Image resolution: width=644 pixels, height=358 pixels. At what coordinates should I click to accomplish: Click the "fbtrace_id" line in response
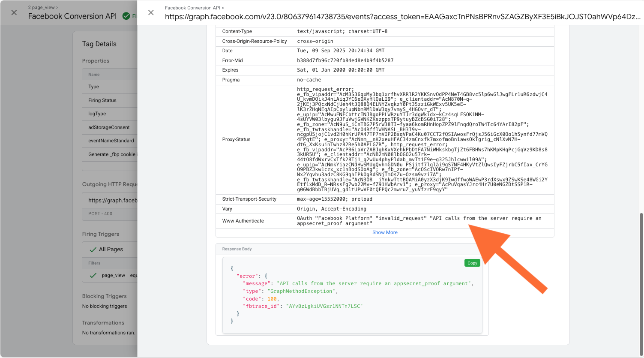pos(303,306)
